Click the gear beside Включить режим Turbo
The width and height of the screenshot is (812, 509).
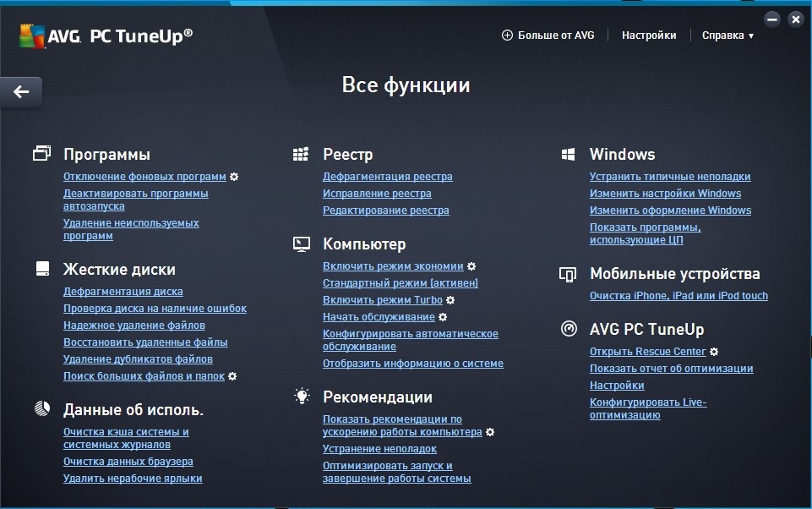pos(450,300)
